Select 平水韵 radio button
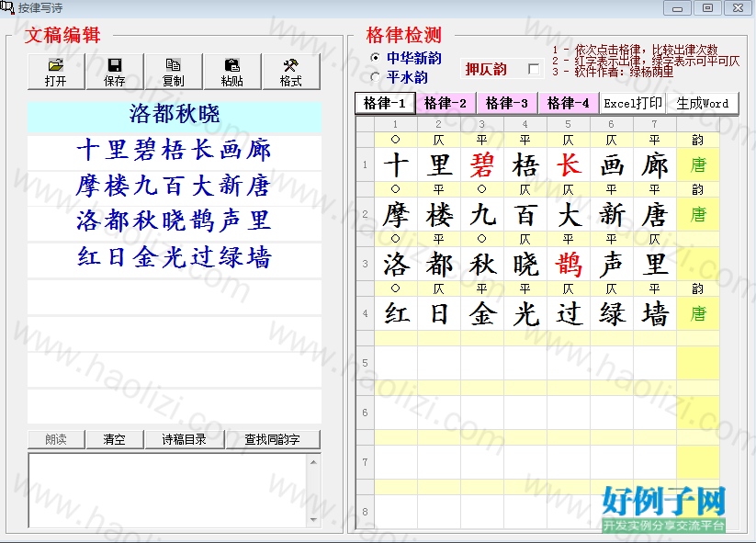This screenshot has width=756, height=543. pos(375,76)
